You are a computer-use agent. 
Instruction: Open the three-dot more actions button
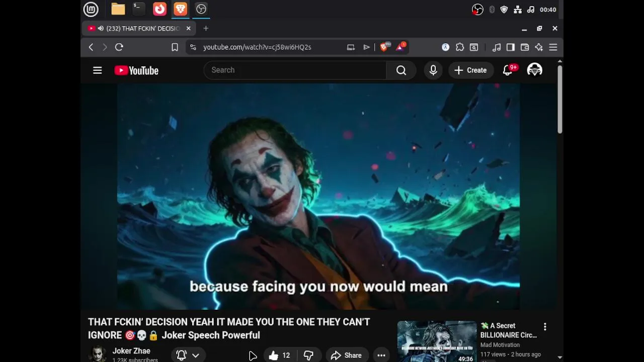click(x=381, y=355)
